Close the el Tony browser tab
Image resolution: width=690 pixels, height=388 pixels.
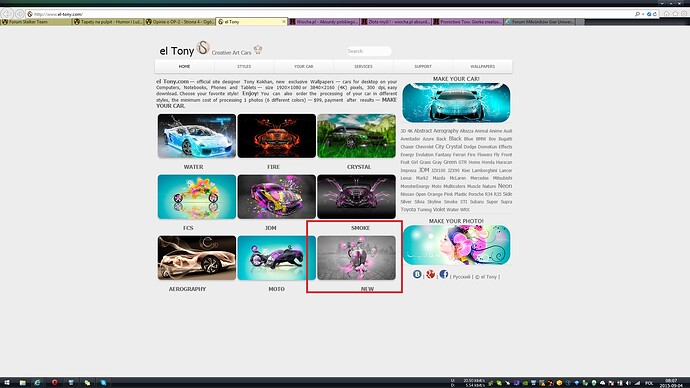(x=283, y=22)
